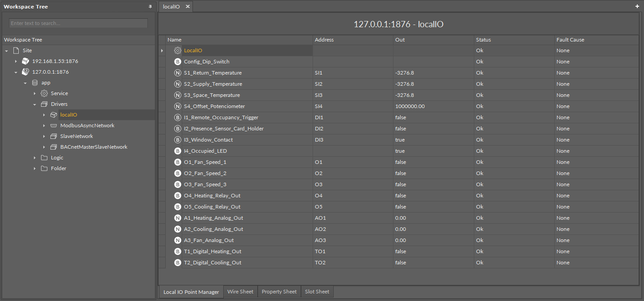The image size is (644, 301).
Task: Select SlaveNetwork in the workspace tree
Action: (x=76, y=136)
